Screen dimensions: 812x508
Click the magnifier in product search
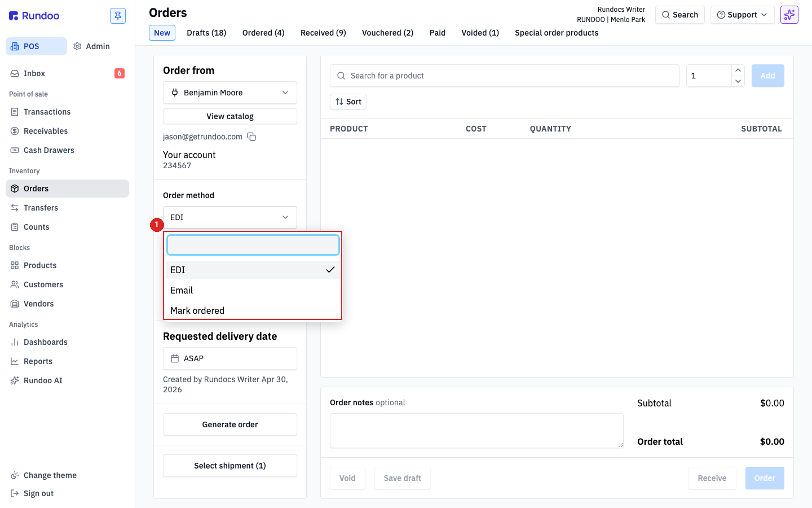(341, 76)
